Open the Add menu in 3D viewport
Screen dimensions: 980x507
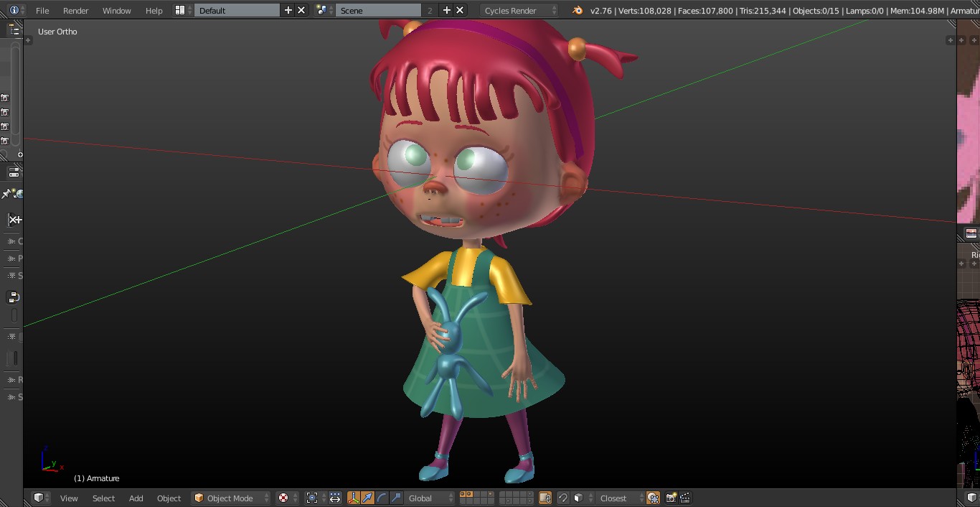pos(136,498)
